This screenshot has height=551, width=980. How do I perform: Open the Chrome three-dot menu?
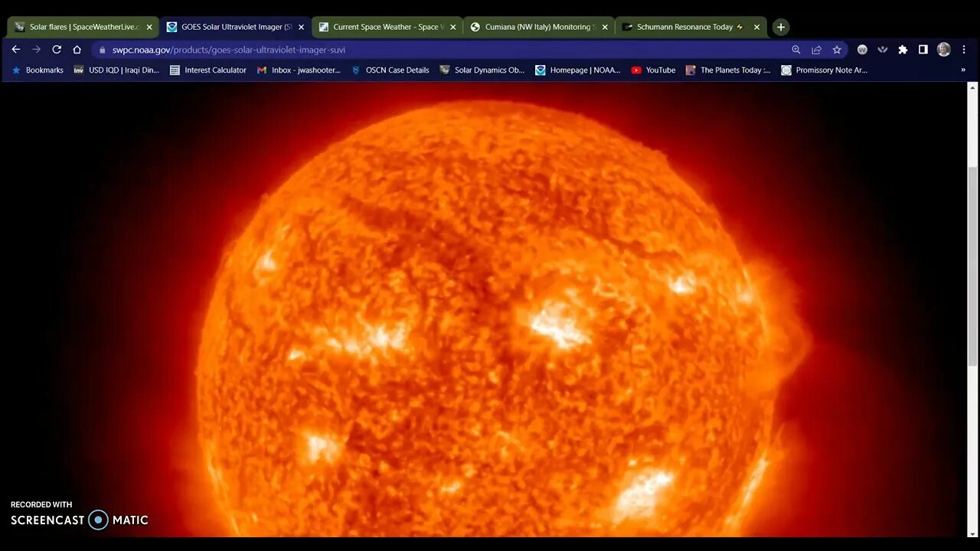[964, 50]
